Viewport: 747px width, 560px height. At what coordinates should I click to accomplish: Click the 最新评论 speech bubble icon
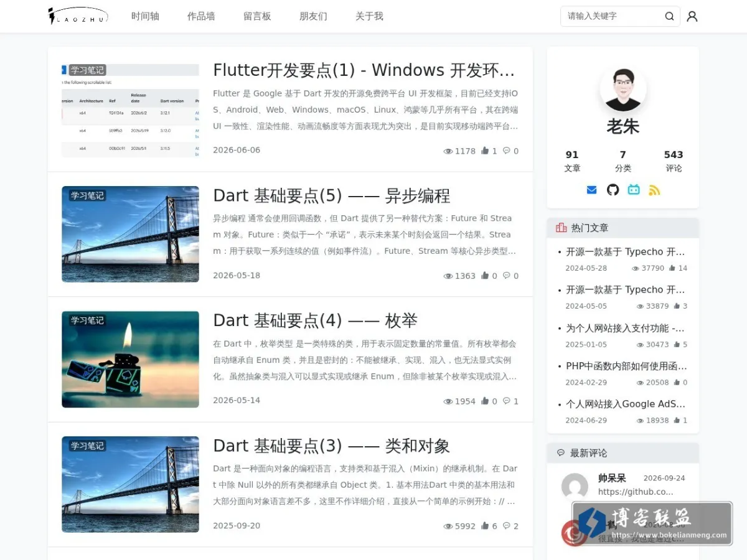[x=561, y=453]
